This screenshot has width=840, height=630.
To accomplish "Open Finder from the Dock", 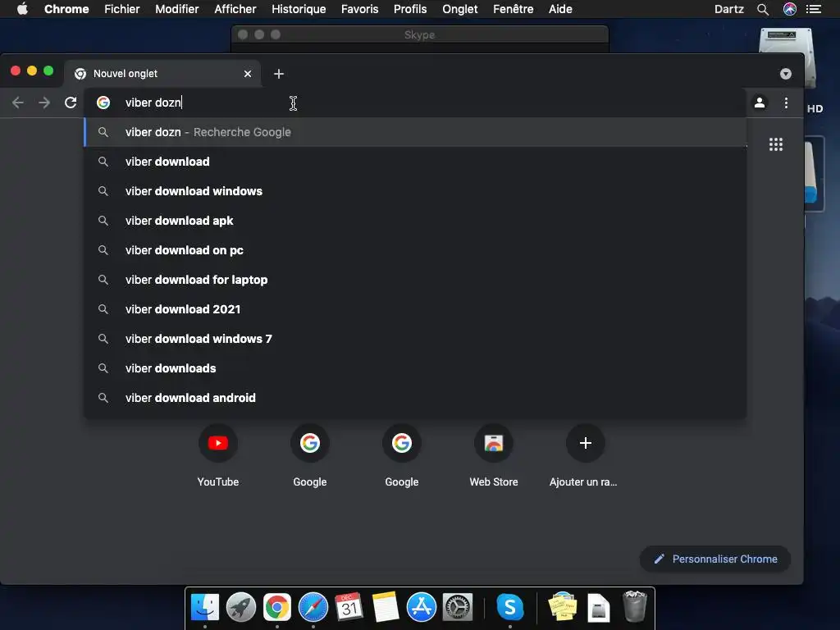I will 204,608.
